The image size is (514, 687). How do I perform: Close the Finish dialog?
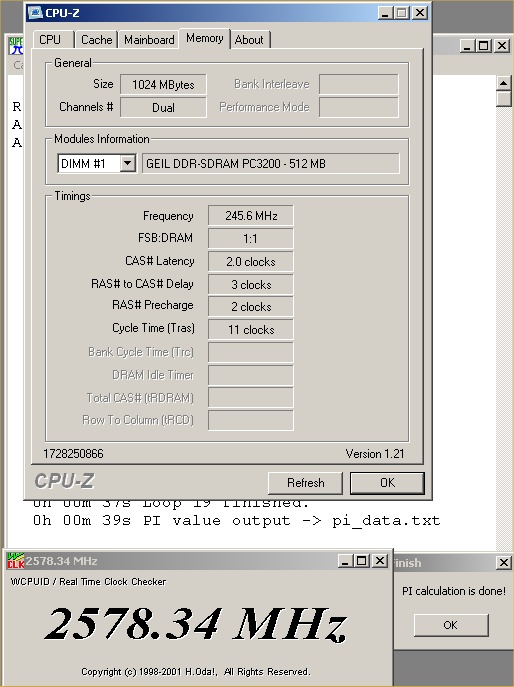pos(503,563)
